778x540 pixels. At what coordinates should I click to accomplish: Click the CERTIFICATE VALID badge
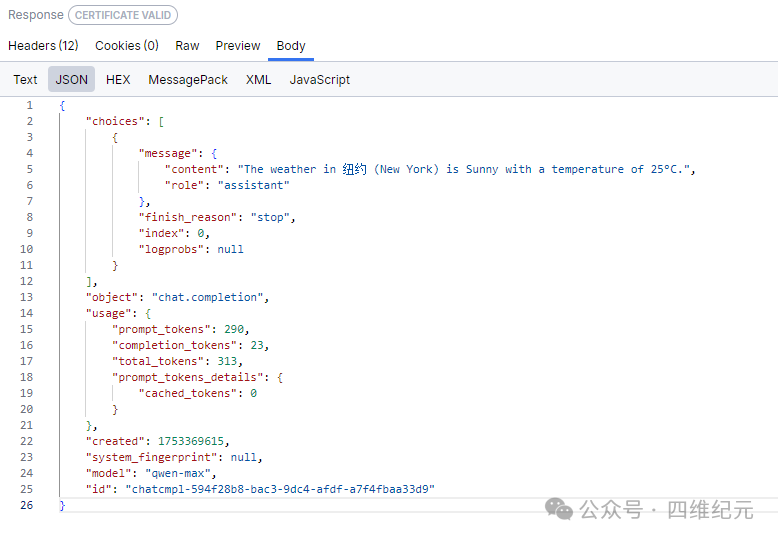point(123,15)
